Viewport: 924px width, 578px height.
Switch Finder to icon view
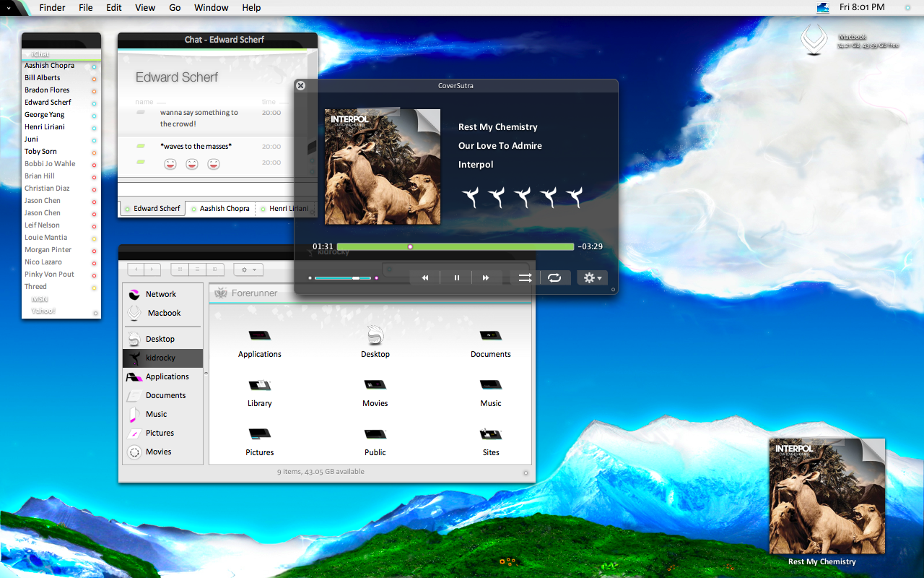[180, 269]
